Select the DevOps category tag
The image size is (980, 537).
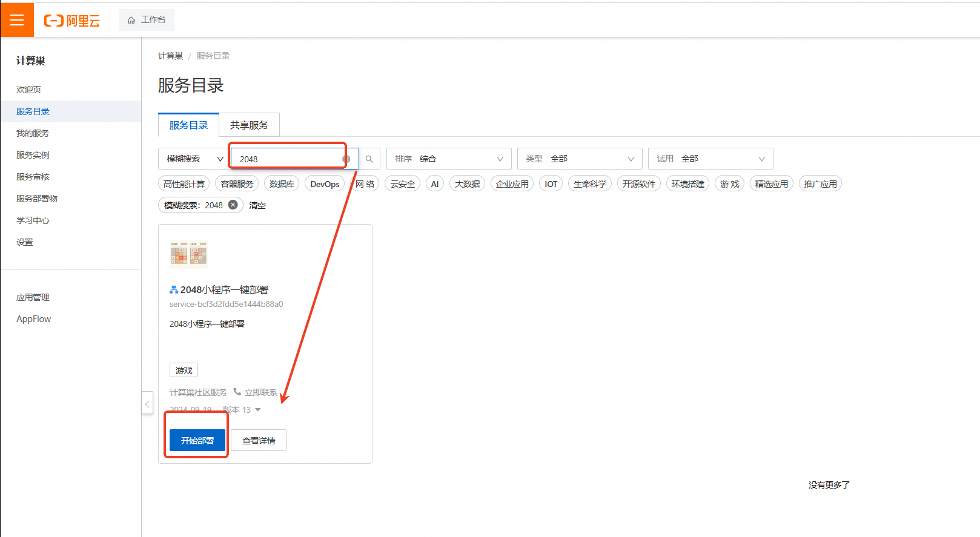[325, 184]
